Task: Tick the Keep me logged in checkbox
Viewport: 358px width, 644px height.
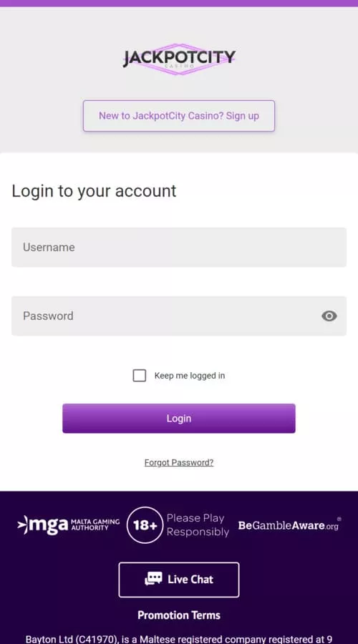Action: [x=140, y=376]
